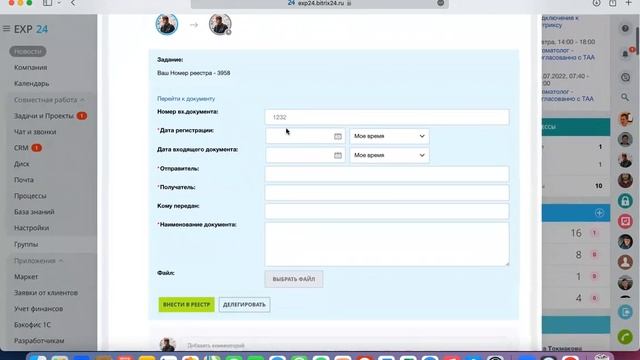
Task: Click the Кому передан input field
Action: pyautogui.click(x=387, y=211)
